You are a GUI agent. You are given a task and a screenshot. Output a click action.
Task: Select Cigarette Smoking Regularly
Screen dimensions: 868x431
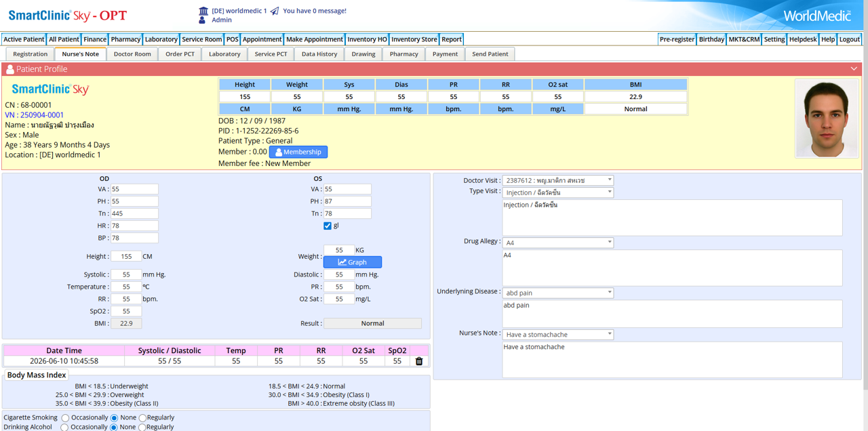tap(142, 418)
